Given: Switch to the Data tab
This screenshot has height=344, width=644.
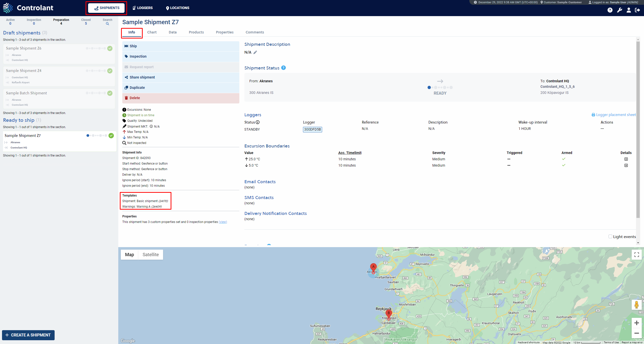Looking at the screenshot, I should [173, 32].
